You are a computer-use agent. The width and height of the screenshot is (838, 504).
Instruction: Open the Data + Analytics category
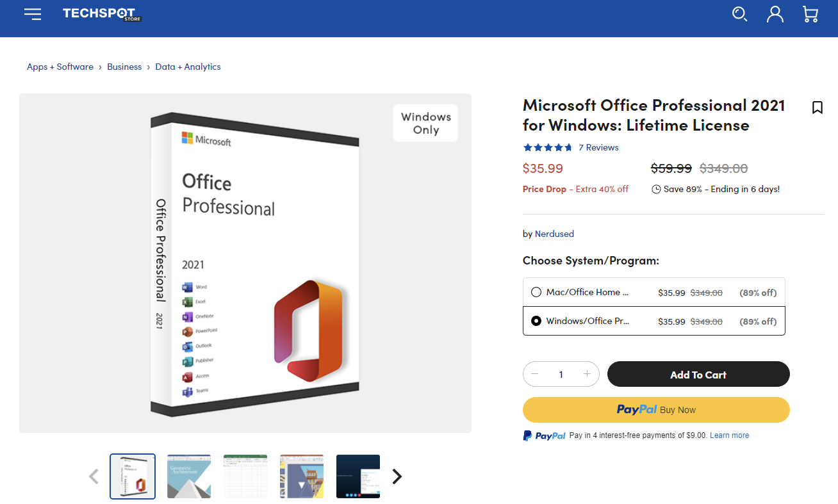click(x=188, y=67)
